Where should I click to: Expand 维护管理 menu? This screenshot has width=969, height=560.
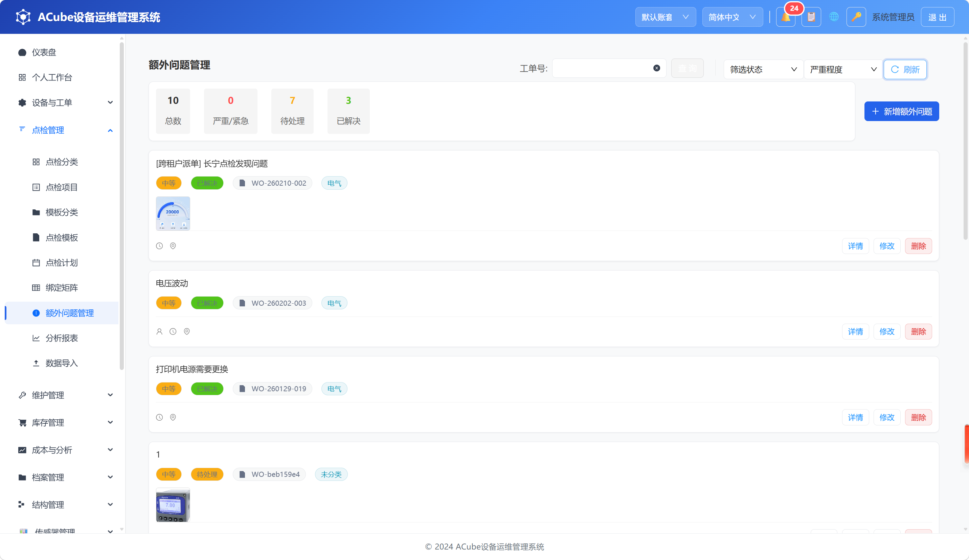(62, 395)
